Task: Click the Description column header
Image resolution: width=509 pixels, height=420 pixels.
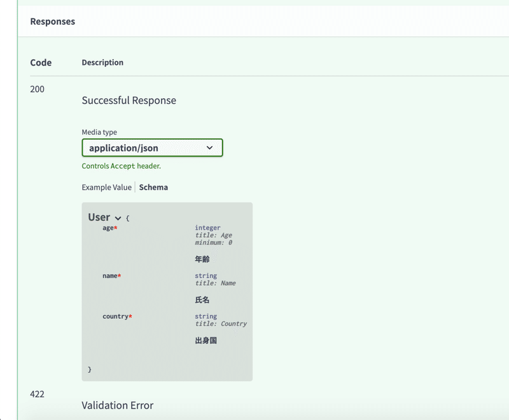Action: 102,62
